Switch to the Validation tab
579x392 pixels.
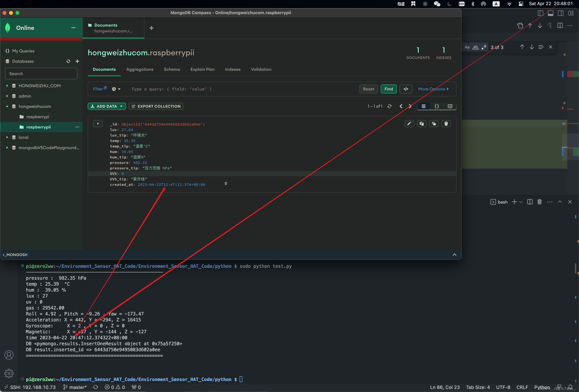coord(261,69)
